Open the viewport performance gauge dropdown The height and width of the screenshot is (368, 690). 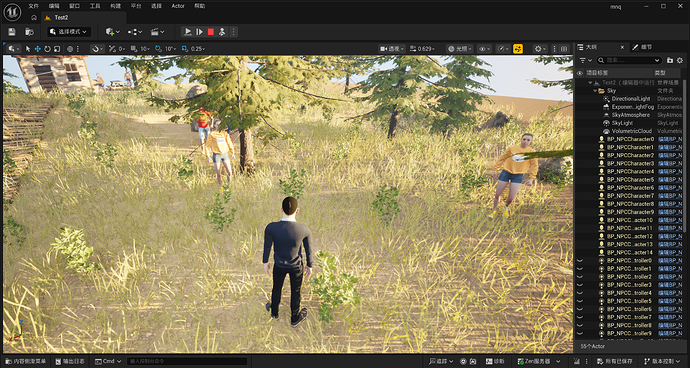click(503, 49)
